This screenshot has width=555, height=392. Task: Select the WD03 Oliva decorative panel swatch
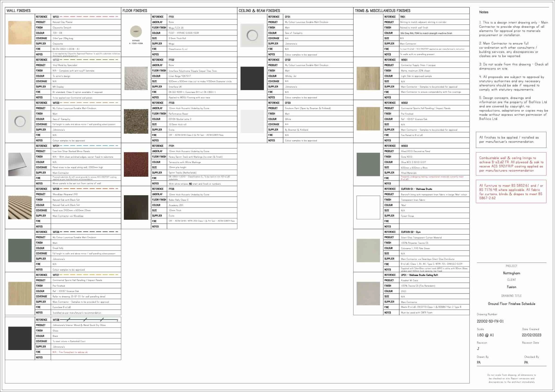[368, 164]
